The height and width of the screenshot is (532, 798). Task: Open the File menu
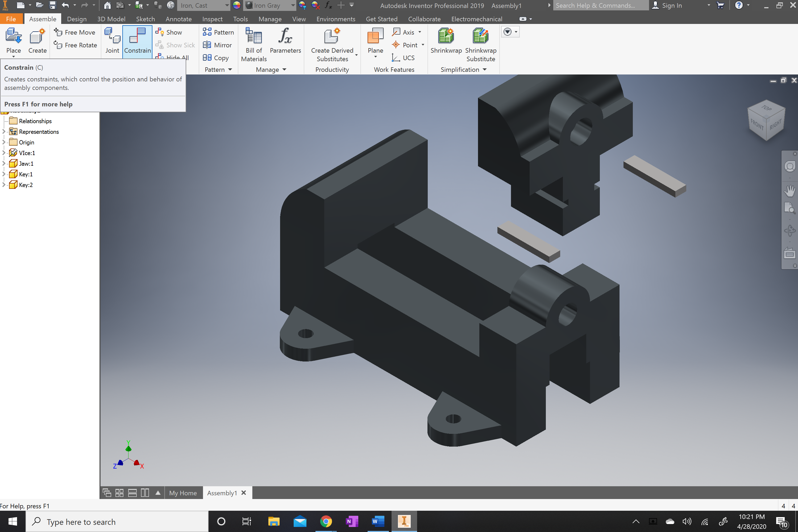11,19
